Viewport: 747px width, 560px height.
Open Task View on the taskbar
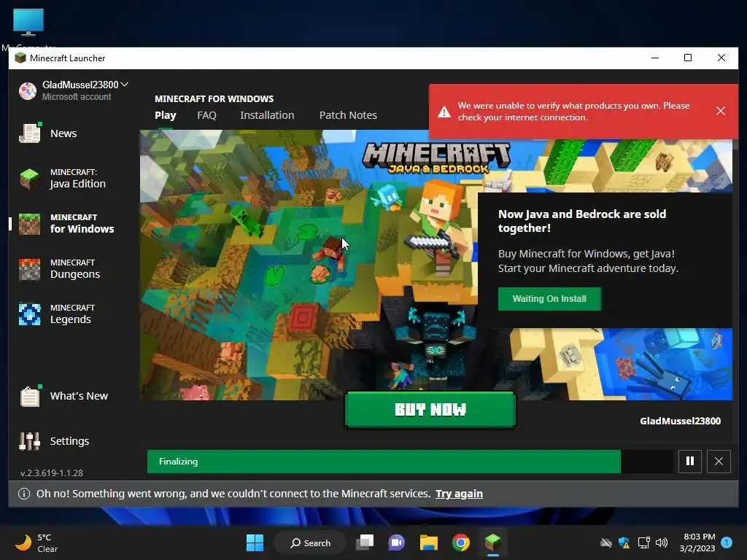[365, 542]
